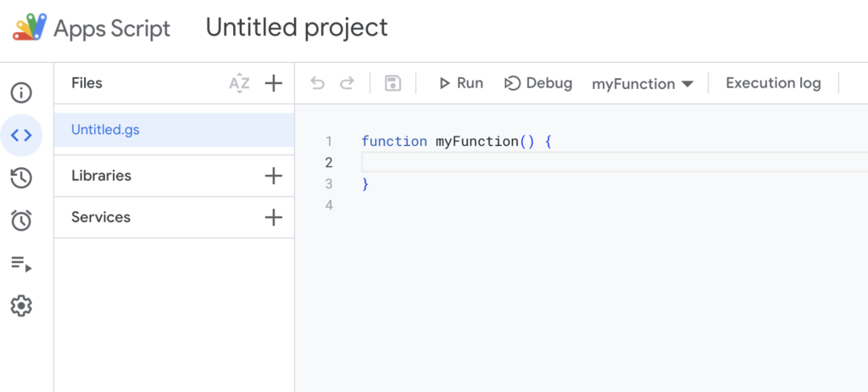
Task: Open the Executions list-play icon
Action: coord(21,263)
